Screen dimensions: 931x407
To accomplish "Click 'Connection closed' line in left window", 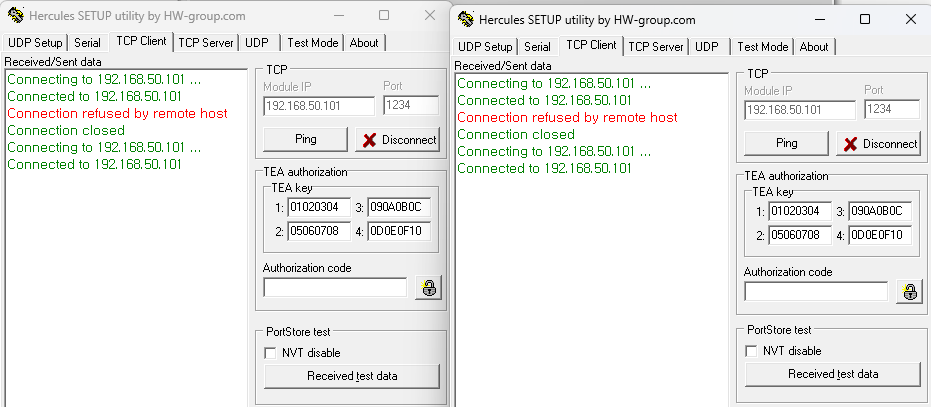I will (x=66, y=130).
